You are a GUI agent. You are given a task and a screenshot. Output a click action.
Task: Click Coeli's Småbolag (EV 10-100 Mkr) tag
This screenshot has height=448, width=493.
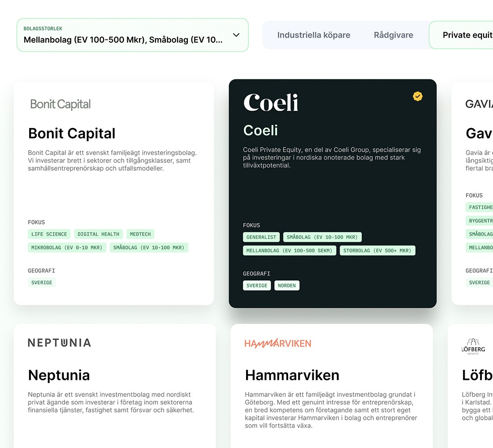pyautogui.click(x=322, y=237)
